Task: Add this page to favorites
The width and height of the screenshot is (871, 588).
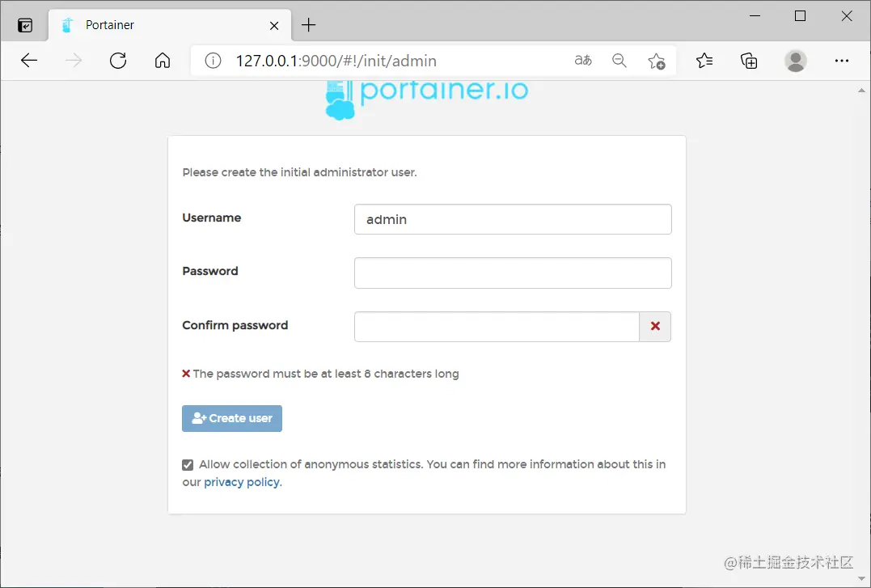Action: pyautogui.click(x=656, y=61)
